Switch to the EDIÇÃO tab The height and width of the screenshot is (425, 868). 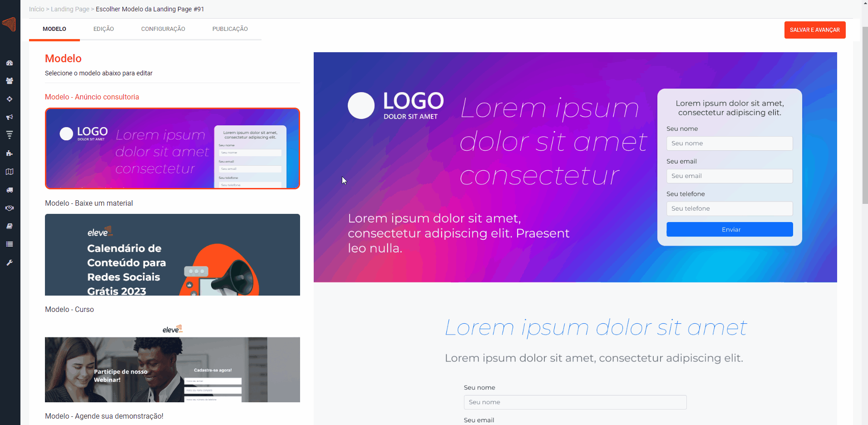click(x=104, y=29)
